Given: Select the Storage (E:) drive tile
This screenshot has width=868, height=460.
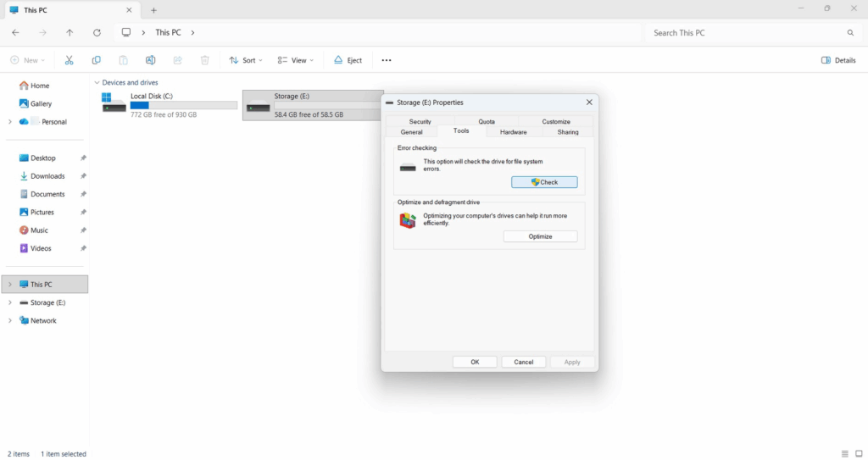Looking at the screenshot, I should click(x=313, y=104).
